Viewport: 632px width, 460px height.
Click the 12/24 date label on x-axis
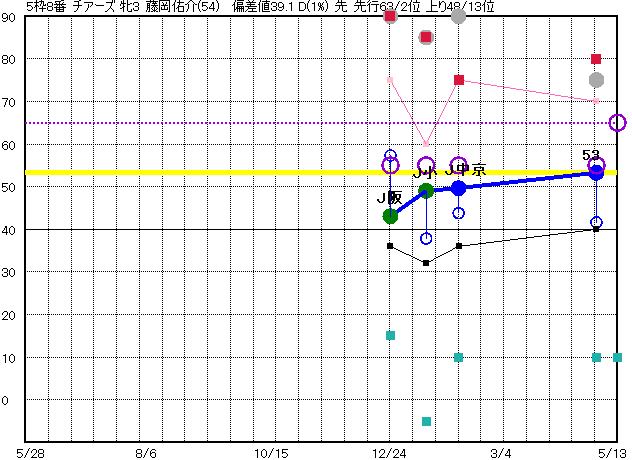(x=389, y=452)
